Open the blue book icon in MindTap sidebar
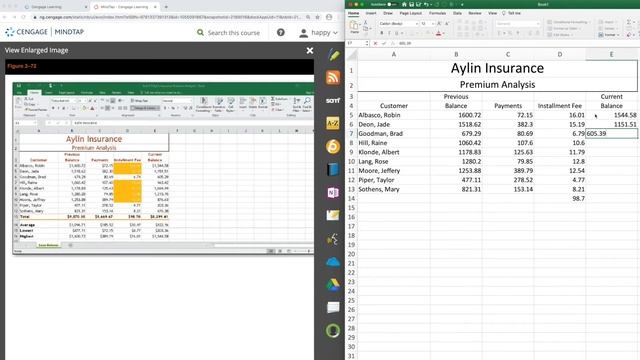The image size is (640, 360). tap(333, 169)
